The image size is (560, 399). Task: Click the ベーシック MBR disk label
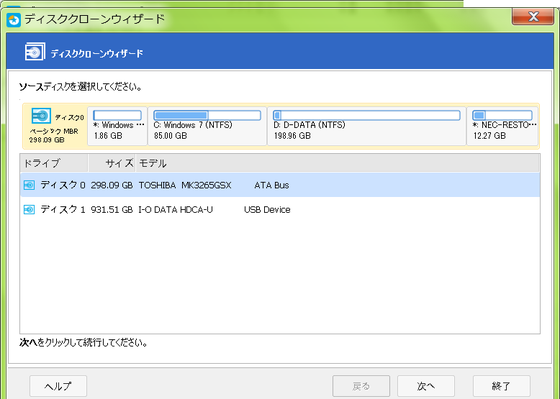(54, 131)
